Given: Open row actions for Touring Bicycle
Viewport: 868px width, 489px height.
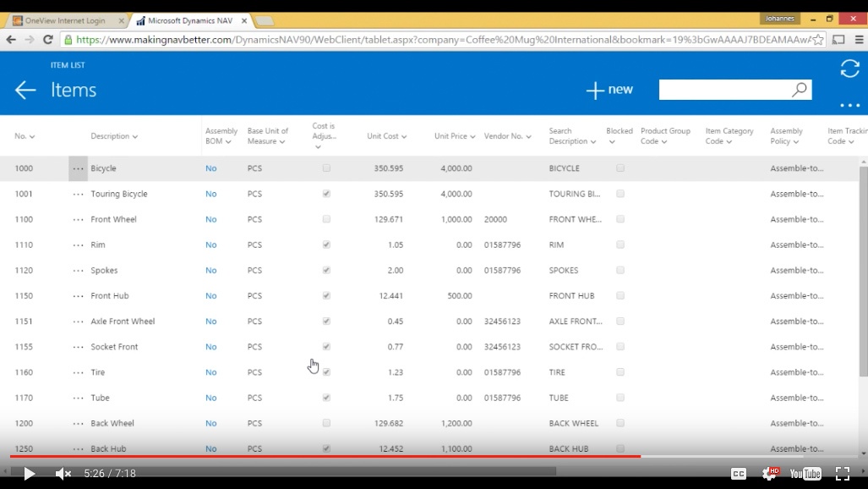Looking at the screenshot, I should pyautogui.click(x=78, y=194).
